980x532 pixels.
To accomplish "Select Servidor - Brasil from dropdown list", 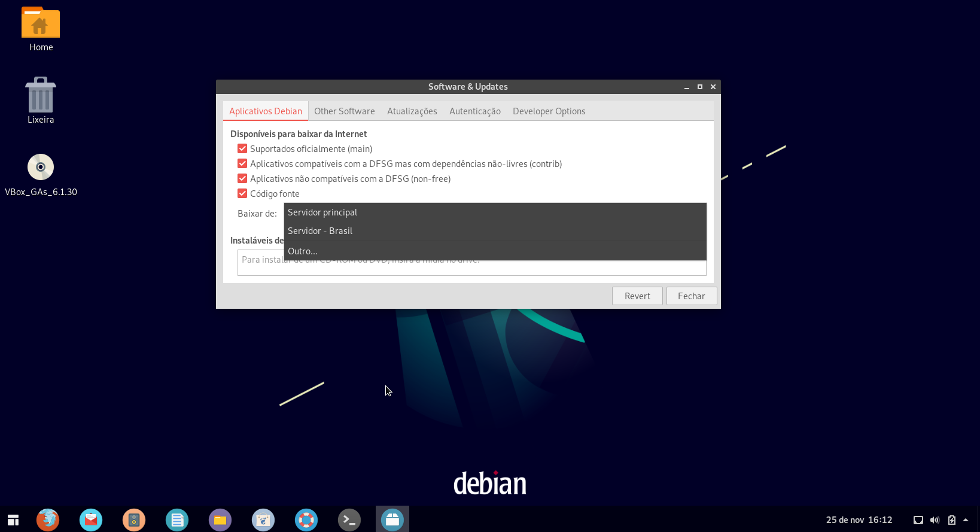I will (x=495, y=231).
